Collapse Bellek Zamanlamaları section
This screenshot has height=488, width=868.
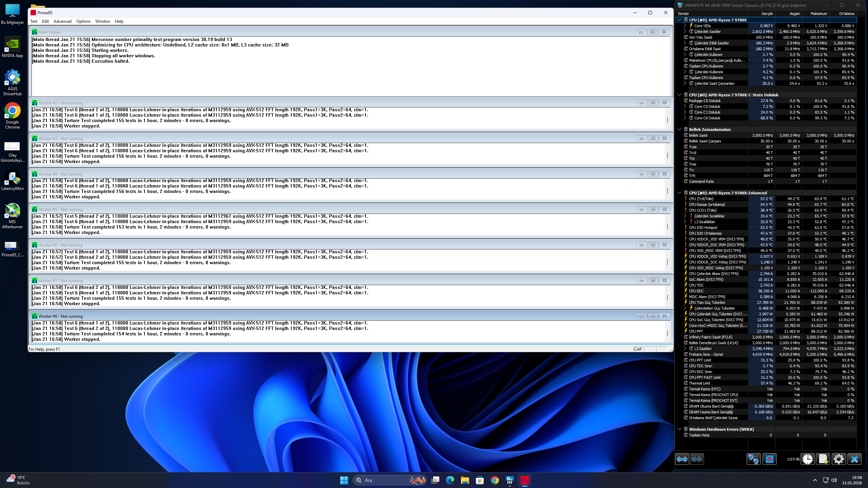coord(679,130)
